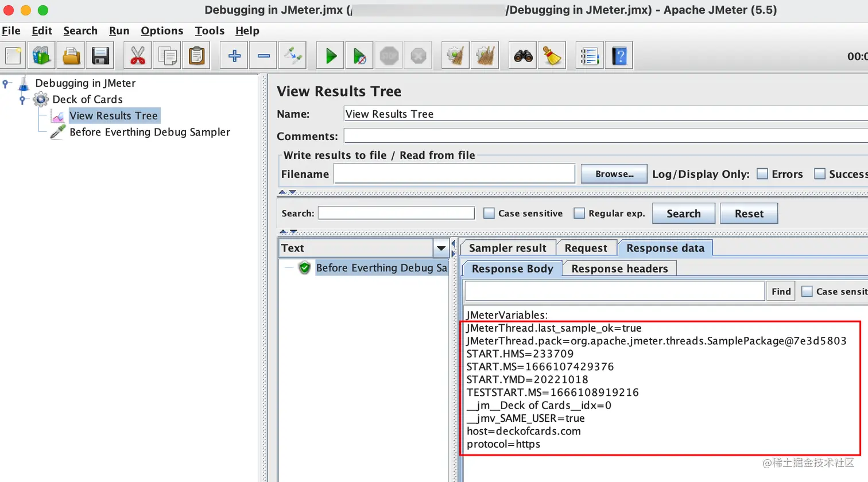
Task: Click the Open file folder icon
Action: (x=71, y=56)
